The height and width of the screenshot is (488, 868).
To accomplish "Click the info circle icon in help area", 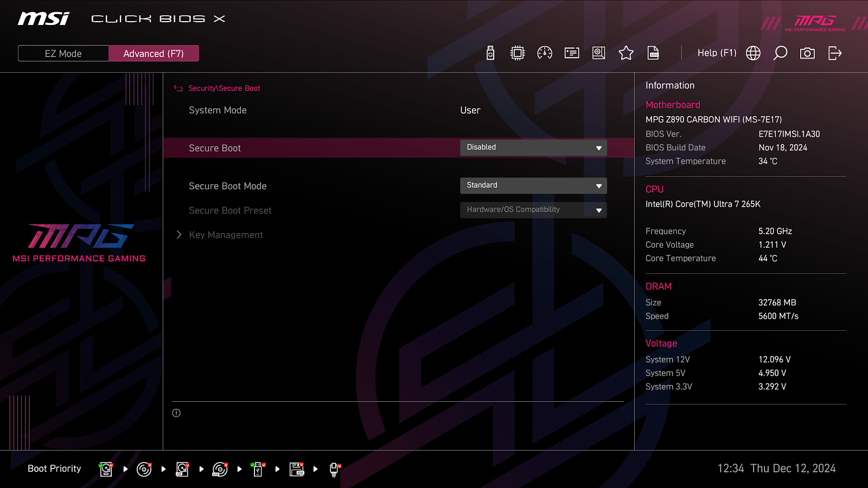I will [x=176, y=413].
